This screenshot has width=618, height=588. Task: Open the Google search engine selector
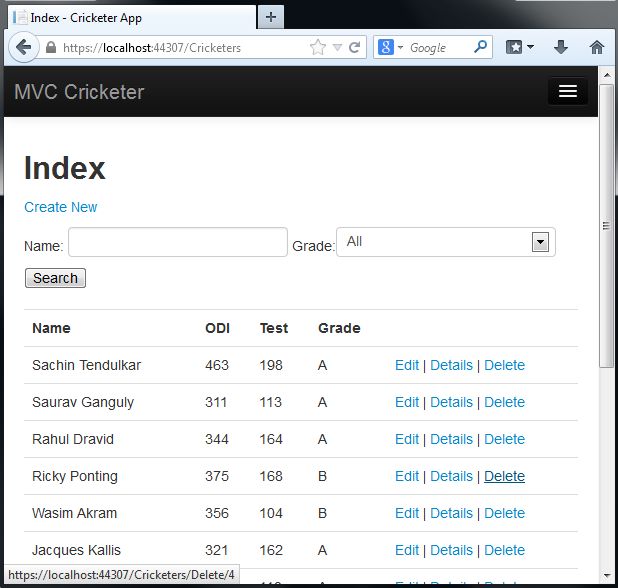[390, 48]
